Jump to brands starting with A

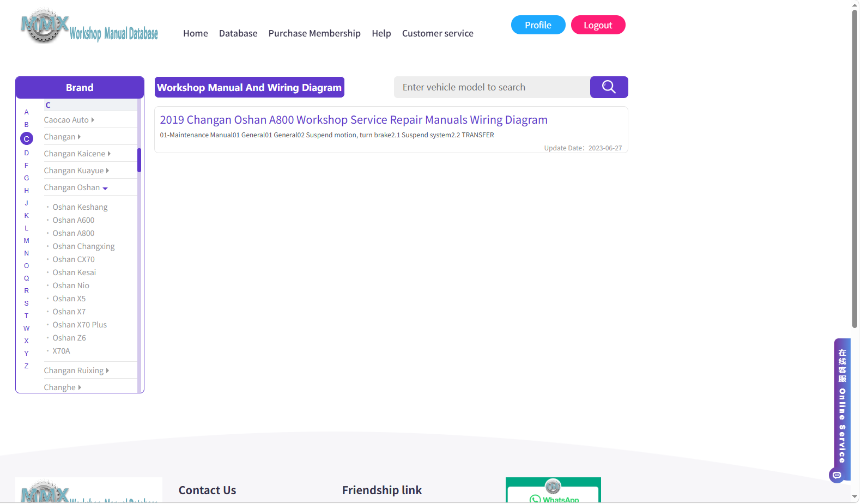coord(26,112)
